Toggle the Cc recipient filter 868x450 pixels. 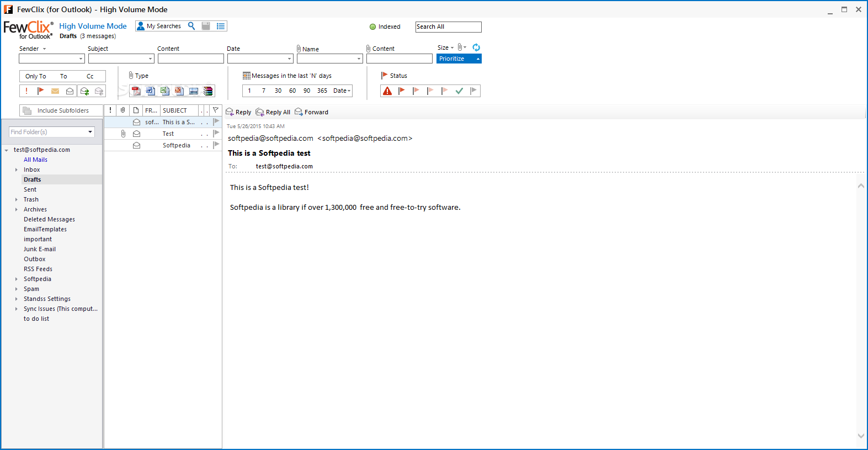90,76
